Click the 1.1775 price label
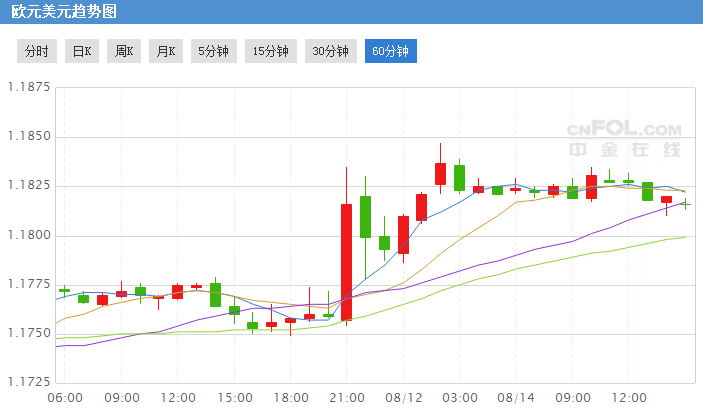 coord(29,284)
